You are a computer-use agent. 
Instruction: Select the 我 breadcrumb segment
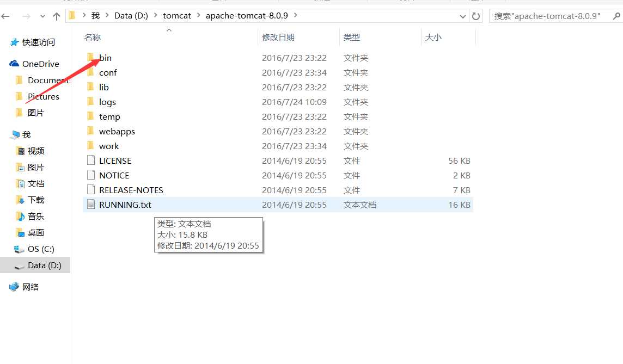point(95,15)
